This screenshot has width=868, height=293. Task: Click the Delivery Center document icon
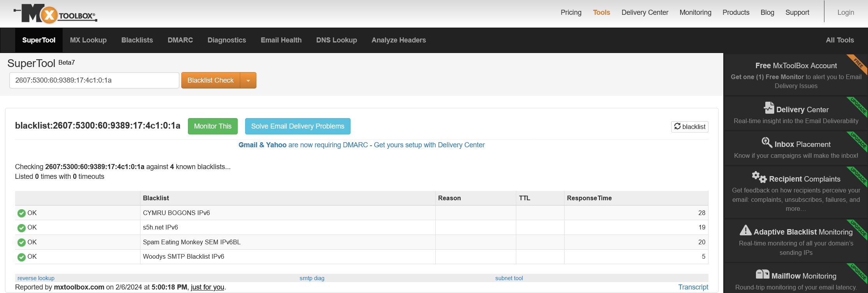[769, 108]
